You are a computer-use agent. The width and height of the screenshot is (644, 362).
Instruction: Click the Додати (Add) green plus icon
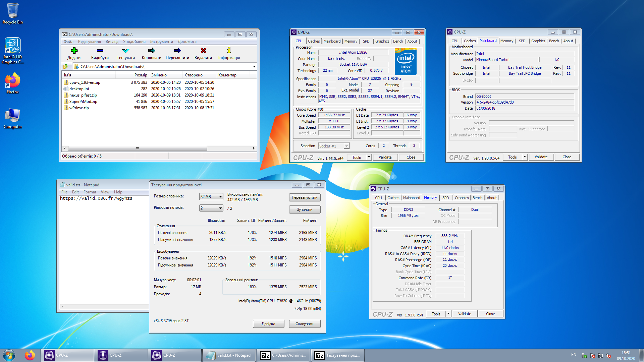point(74,51)
